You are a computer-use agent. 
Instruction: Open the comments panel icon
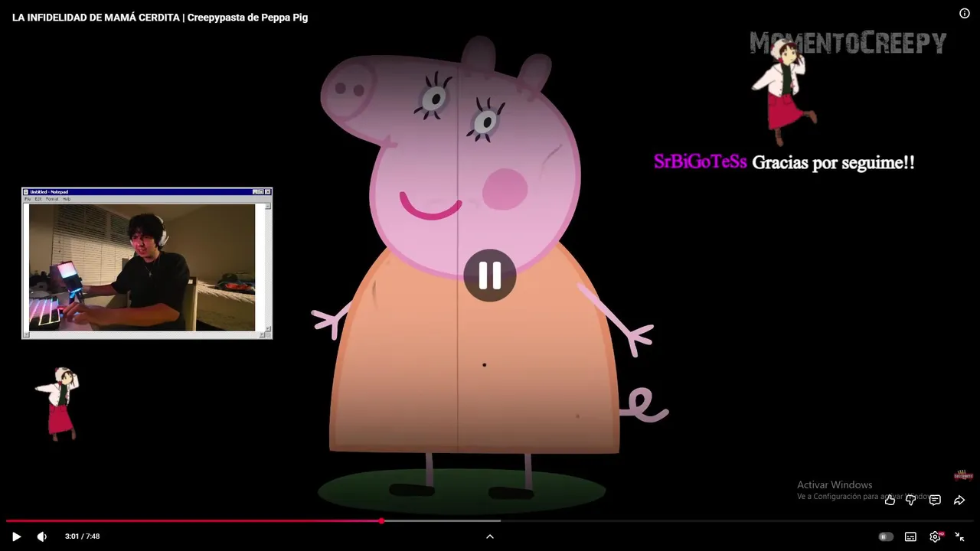click(935, 500)
